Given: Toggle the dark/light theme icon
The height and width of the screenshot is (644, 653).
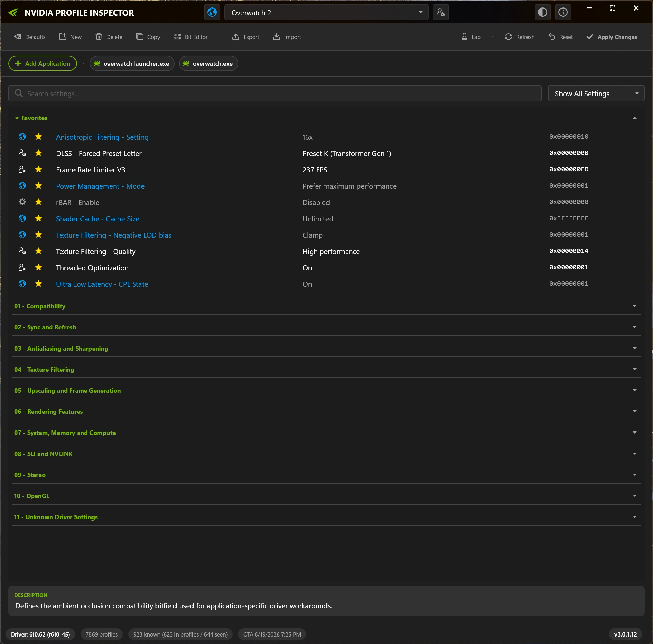Looking at the screenshot, I should 542,13.
